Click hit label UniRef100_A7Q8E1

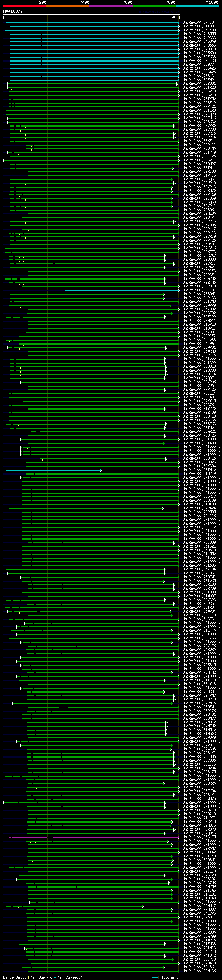pos(199,378)
